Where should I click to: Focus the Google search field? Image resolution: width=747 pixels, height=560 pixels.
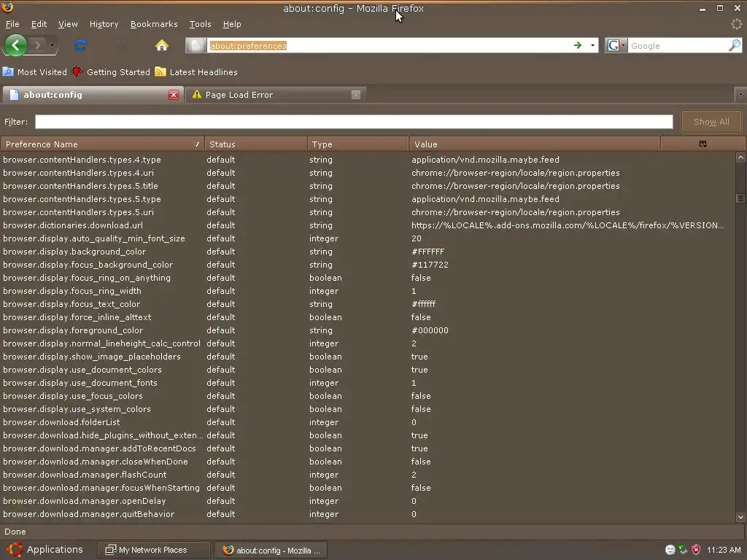678,46
